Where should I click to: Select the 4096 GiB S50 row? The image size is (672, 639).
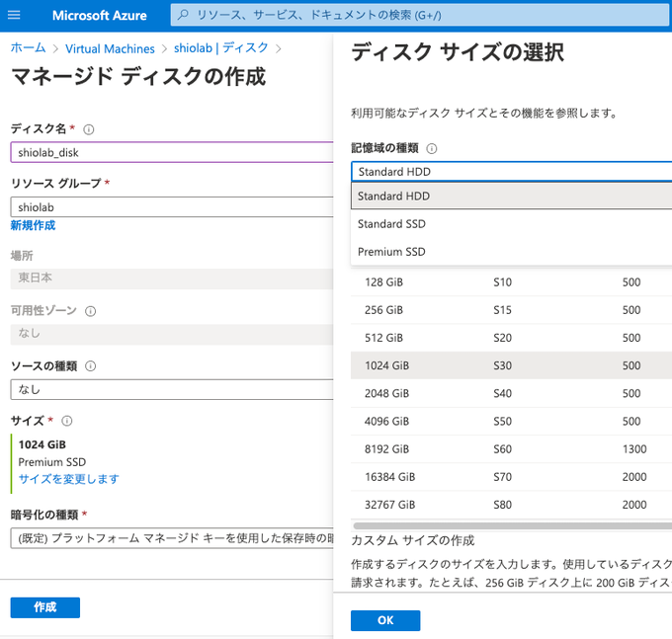(x=511, y=422)
